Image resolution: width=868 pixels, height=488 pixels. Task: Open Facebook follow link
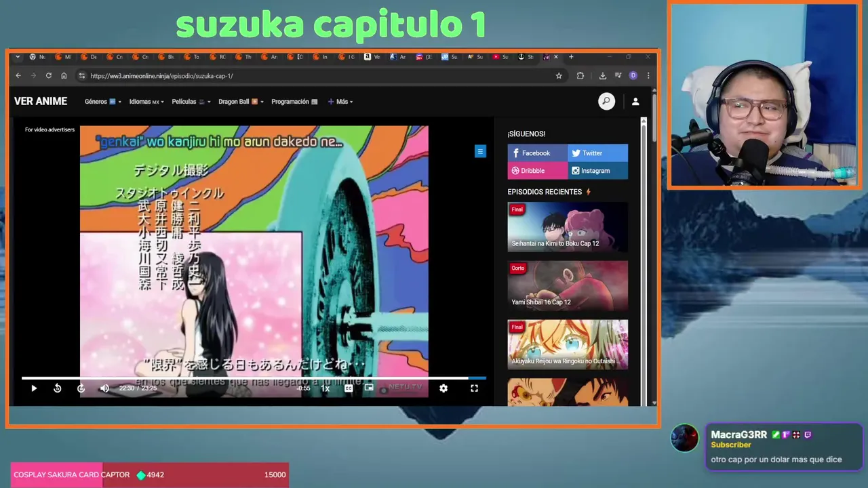[537, 153]
